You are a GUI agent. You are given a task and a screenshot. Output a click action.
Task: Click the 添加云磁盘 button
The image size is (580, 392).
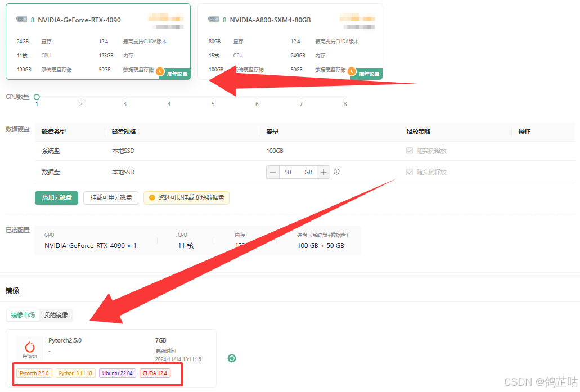(x=56, y=198)
